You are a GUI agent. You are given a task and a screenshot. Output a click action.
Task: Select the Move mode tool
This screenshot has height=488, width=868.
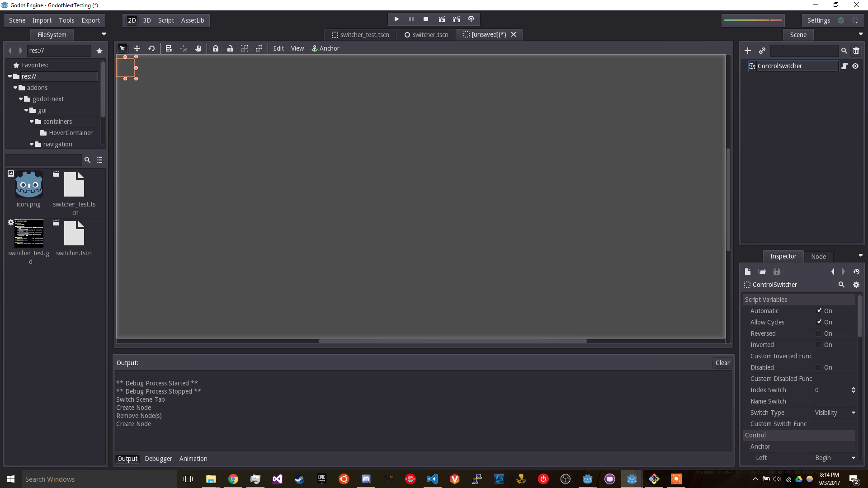click(137, 48)
